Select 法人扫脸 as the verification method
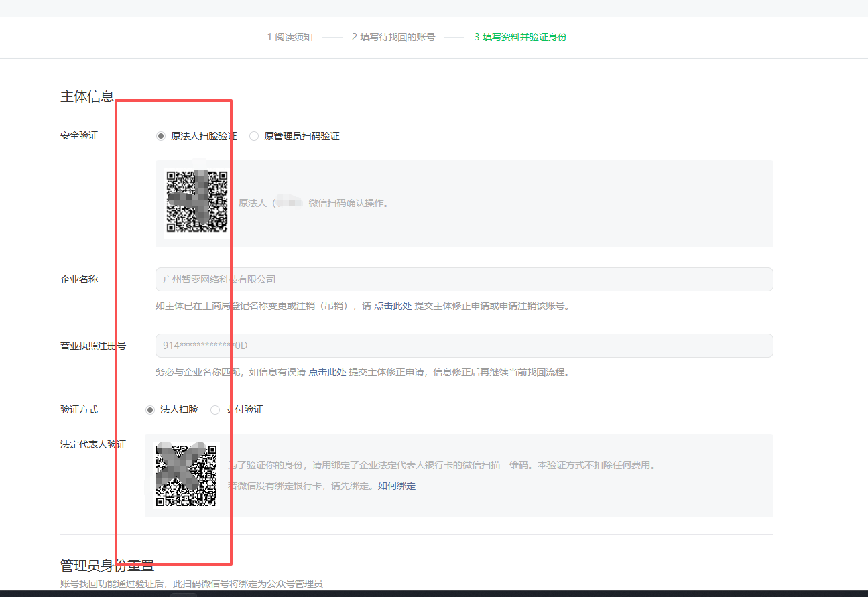The image size is (868, 597). tap(150, 409)
